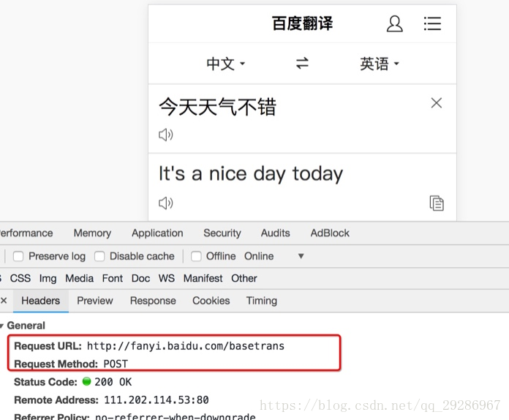Switch to the Memory devtools tab
This screenshot has height=420, width=509.
[x=92, y=233]
